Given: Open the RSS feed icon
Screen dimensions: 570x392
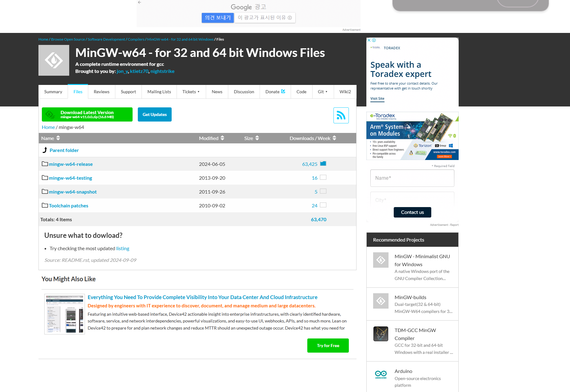Looking at the screenshot, I should (341, 115).
